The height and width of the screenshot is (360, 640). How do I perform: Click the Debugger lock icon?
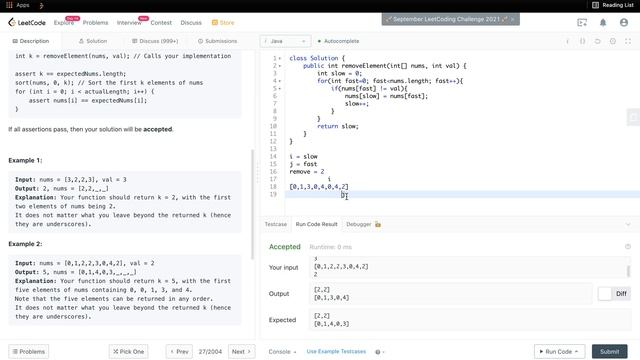pyautogui.click(x=378, y=224)
